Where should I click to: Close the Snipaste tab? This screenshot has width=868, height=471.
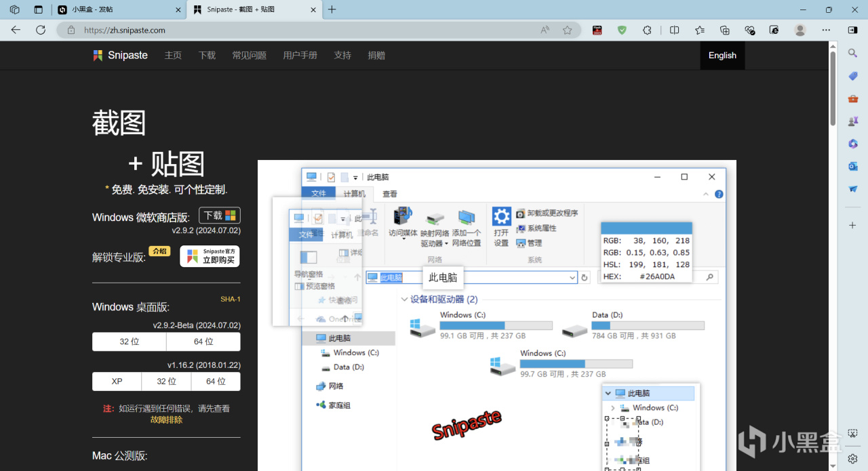[x=313, y=9]
